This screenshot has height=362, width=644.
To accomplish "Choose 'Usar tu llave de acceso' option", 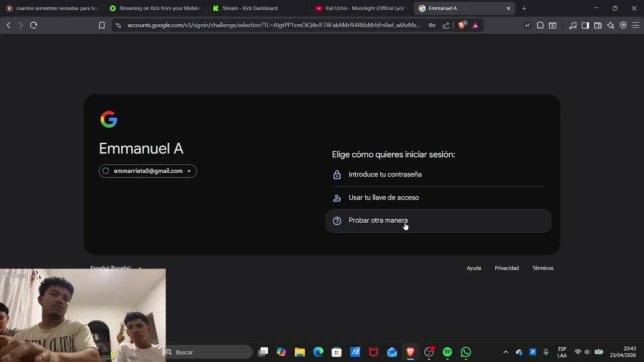I will (439, 198).
